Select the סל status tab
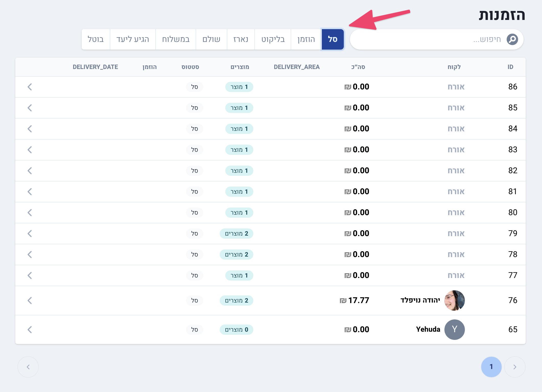The image size is (542, 392). (333, 39)
